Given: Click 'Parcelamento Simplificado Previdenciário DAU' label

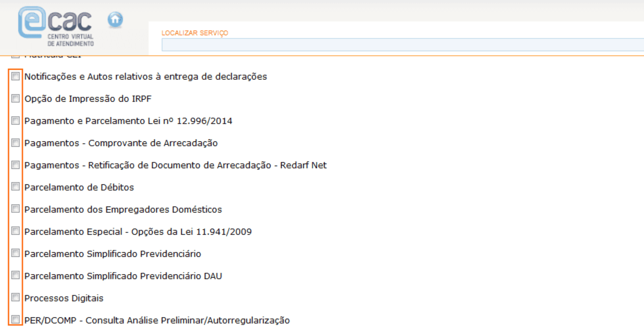Looking at the screenshot, I should coord(123,276).
